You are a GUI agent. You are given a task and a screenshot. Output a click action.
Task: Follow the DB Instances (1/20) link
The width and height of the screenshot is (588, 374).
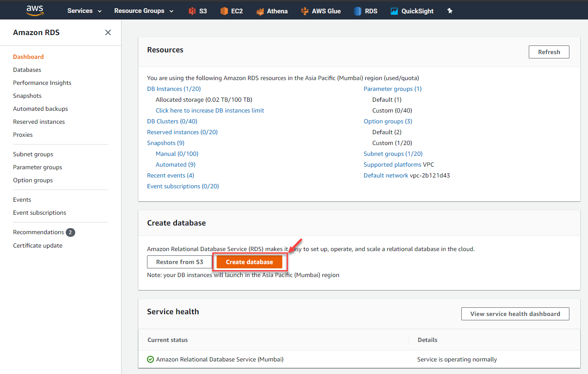click(174, 88)
